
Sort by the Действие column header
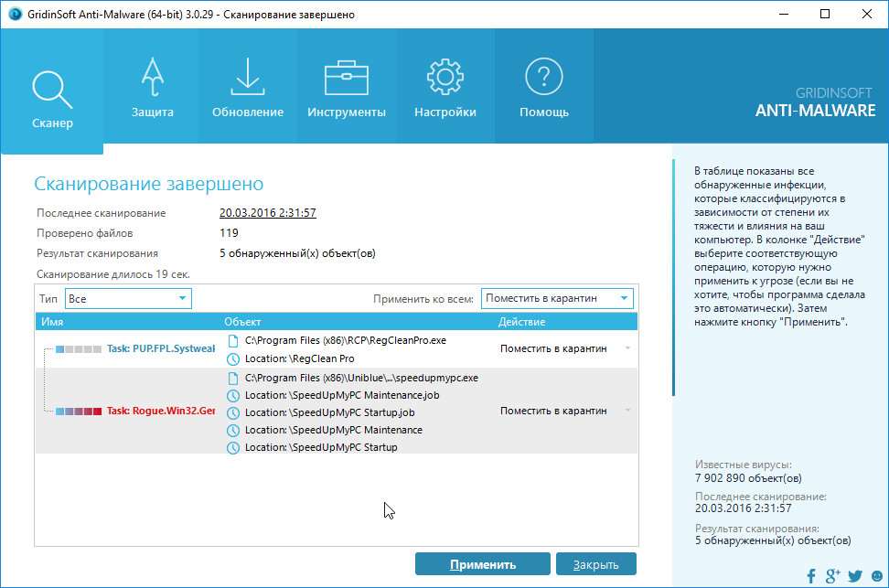(521, 322)
